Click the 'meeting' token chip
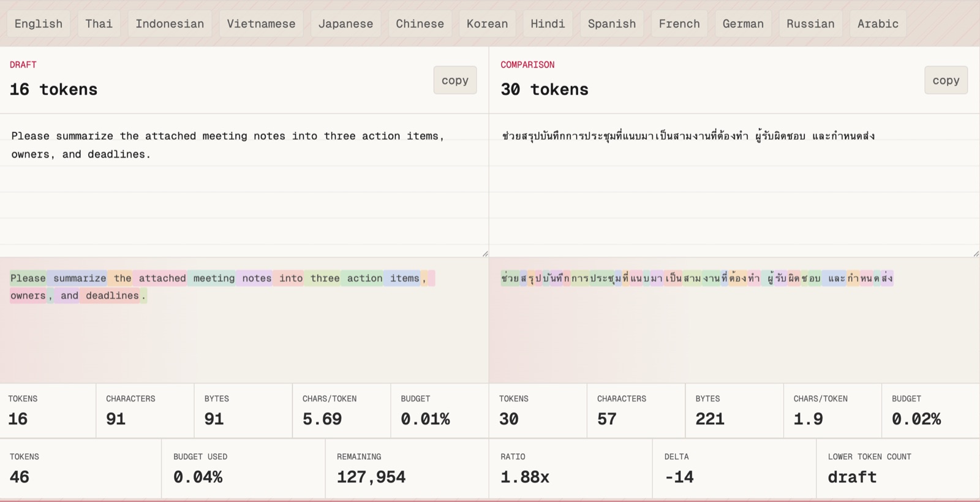Viewport: 980px width, 502px height. click(212, 278)
